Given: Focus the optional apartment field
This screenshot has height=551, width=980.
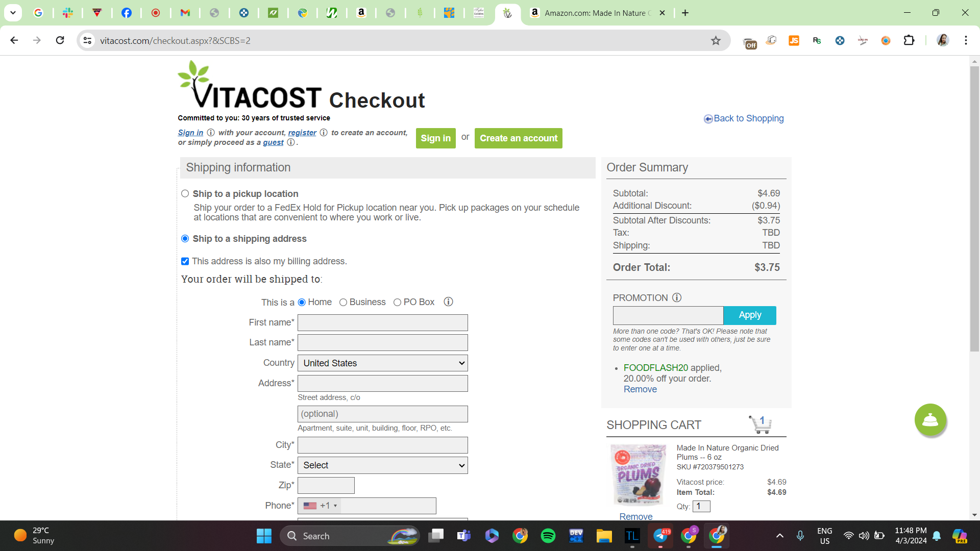Looking at the screenshot, I should 383,414.
